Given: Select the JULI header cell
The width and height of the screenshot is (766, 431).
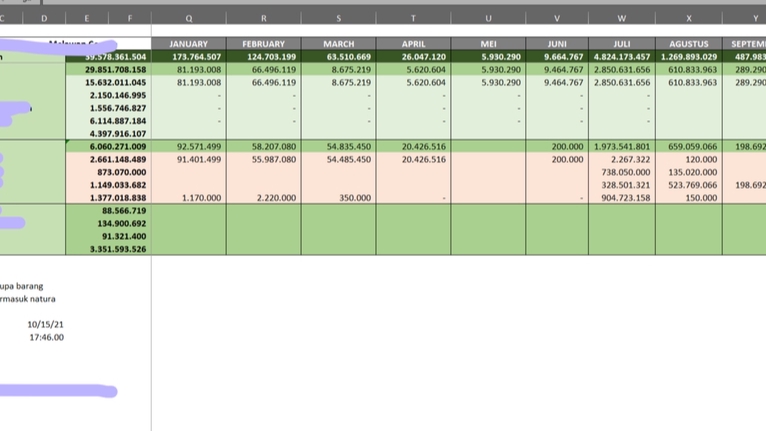Looking at the screenshot, I should click(x=621, y=43).
